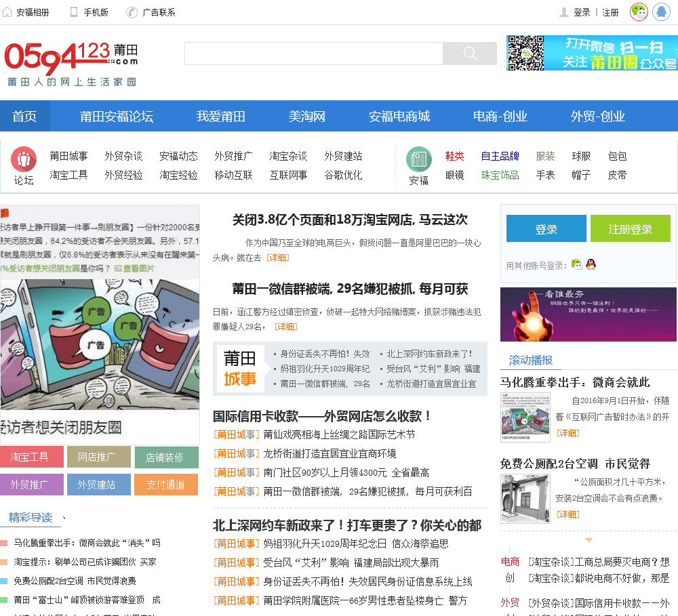Click the 0594123 莆田 site logo
The image size is (678, 616).
tap(71, 64)
